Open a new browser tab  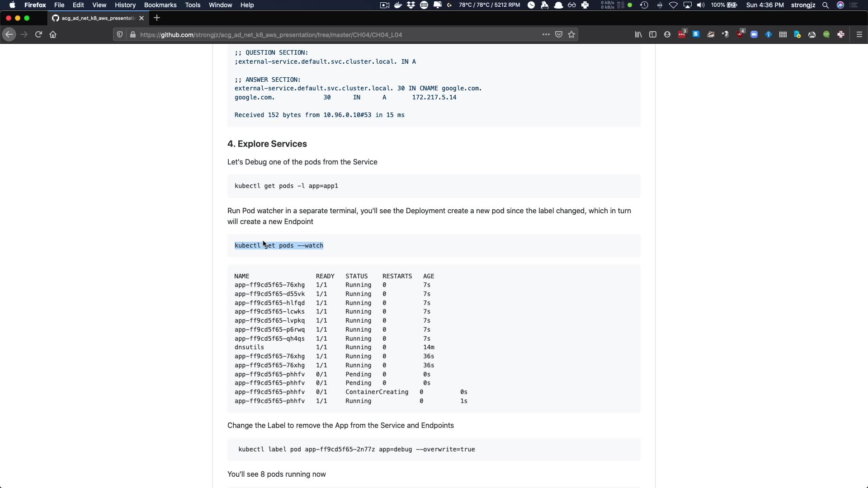157,18
